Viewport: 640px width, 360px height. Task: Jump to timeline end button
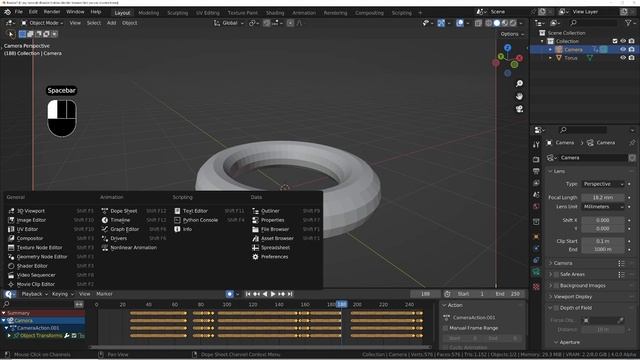tap(290, 294)
